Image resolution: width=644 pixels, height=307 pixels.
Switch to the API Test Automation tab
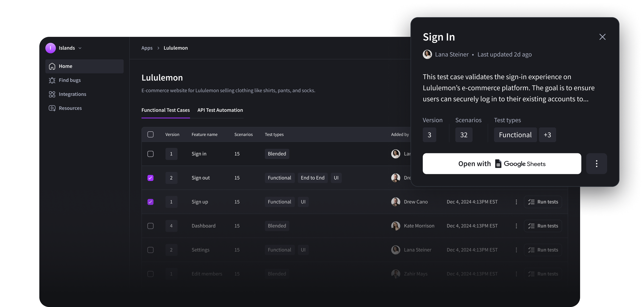click(x=220, y=110)
